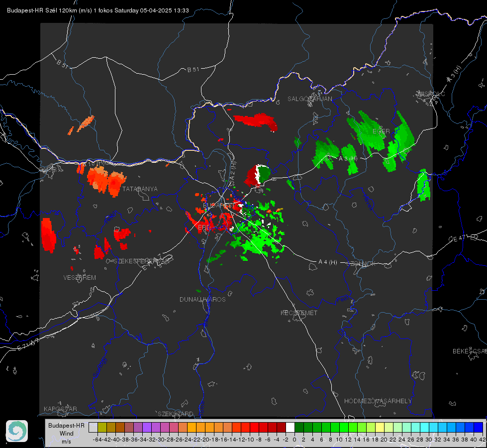Click the VESZPRÉM city label

(x=80, y=278)
